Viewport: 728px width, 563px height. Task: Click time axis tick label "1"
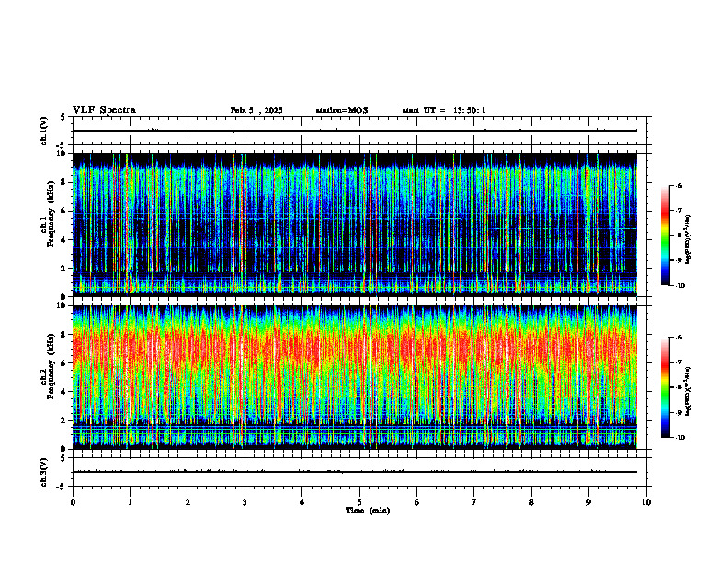(130, 502)
